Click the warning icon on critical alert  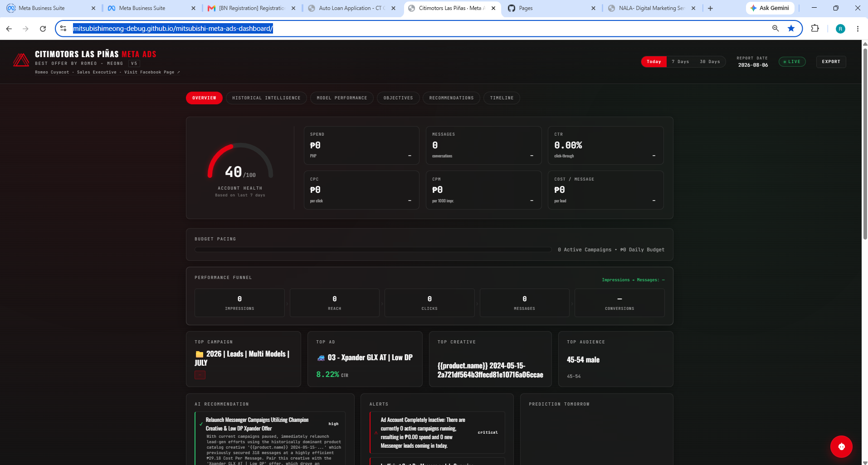click(x=376, y=433)
